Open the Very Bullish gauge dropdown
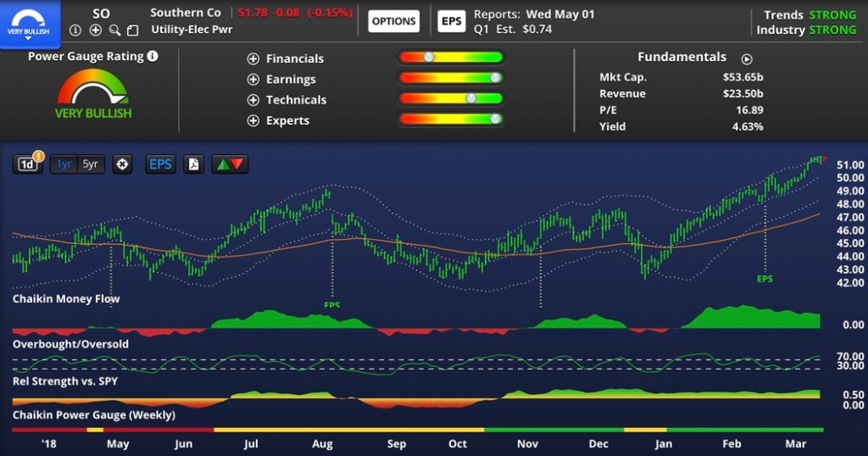Viewport: 868px width, 456px height. (x=30, y=22)
